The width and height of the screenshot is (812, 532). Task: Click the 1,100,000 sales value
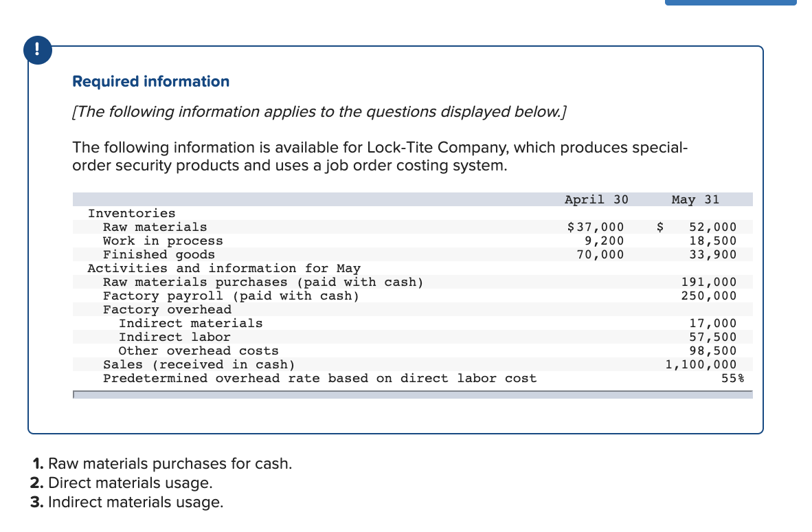click(x=701, y=365)
